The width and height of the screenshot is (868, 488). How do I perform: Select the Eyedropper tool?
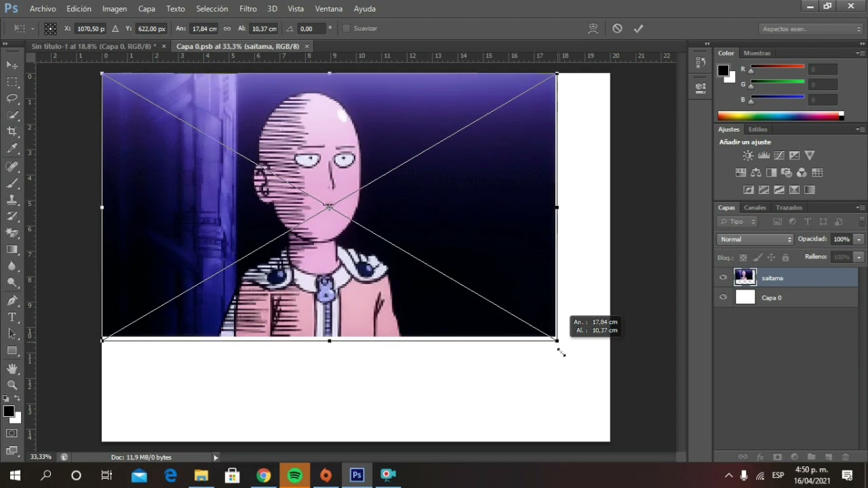[x=12, y=148]
